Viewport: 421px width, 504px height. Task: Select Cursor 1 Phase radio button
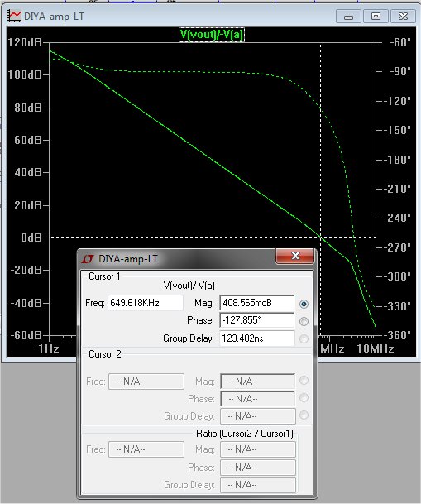pyautogui.click(x=304, y=321)
